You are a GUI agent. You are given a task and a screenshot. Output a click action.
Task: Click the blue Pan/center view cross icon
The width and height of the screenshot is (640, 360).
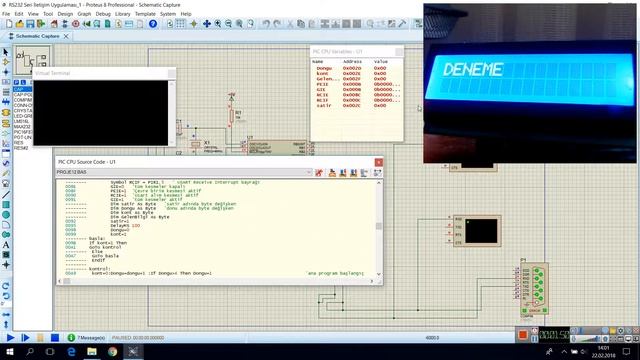(207, 24)
